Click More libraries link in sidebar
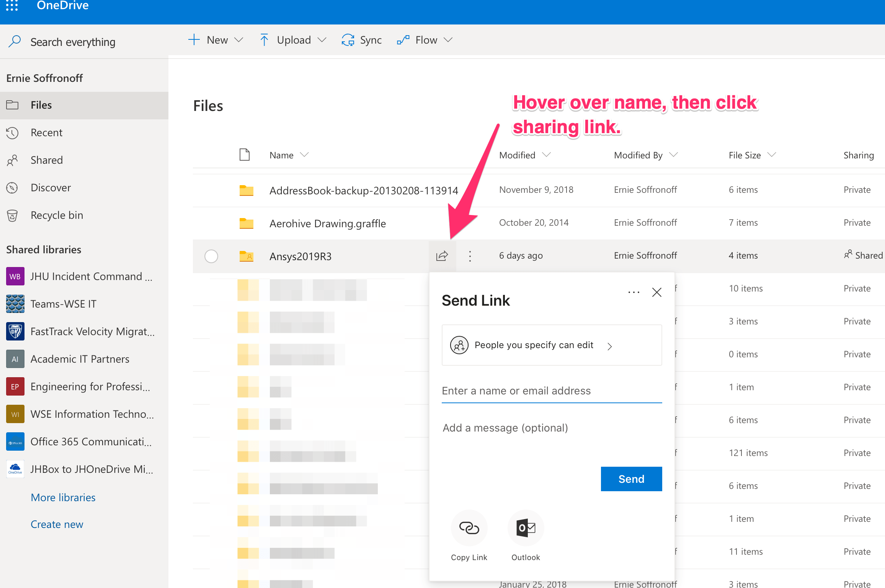This screenshot has width=885, height=588. pos(63,497)
